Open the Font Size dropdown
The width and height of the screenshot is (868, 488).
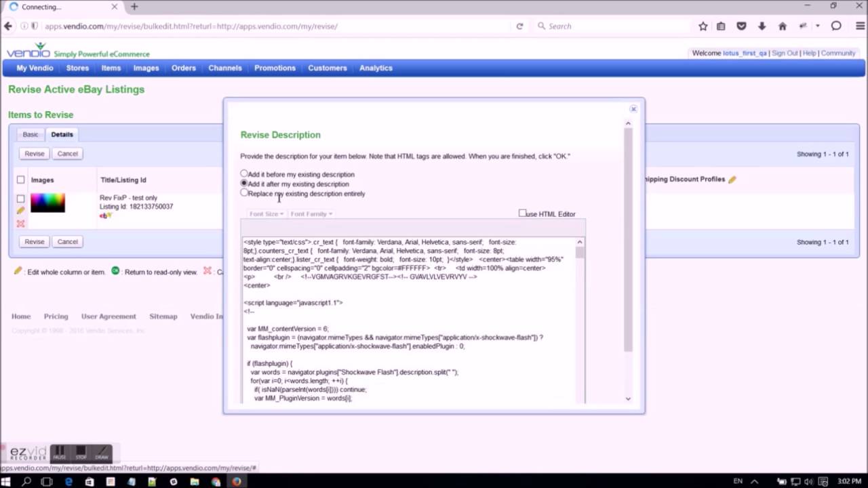pos(266,213)
